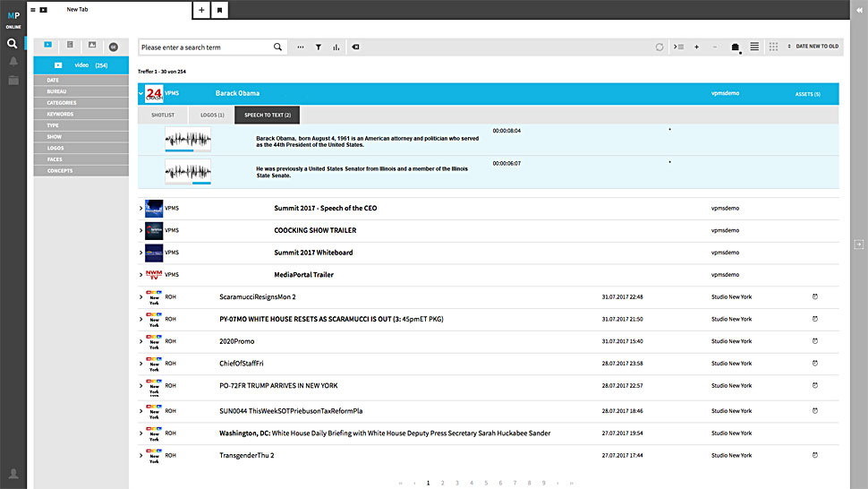The height and width of the screenshot is (489, 868).
Task: Click the minus icon in the results toolbar
Action: coord(715,47)
